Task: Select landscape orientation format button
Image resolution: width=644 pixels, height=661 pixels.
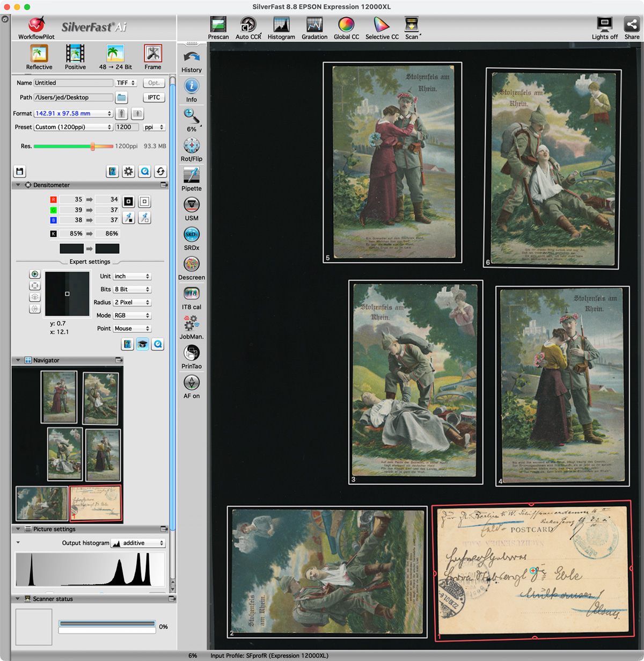Action: [137, 113]
